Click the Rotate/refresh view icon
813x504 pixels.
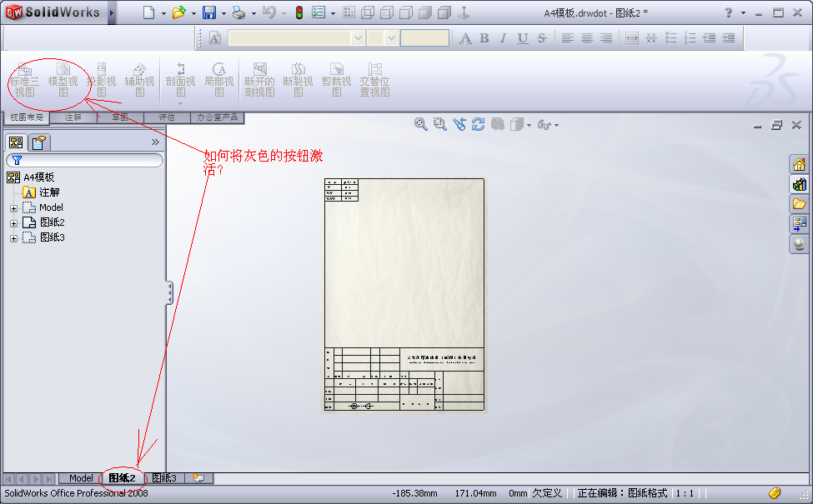coord(478,124)
